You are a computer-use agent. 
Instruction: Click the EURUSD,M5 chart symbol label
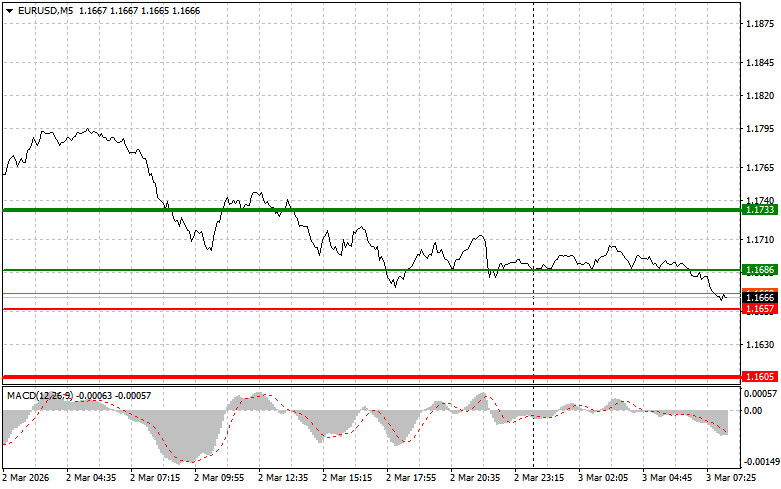(45, 10)
